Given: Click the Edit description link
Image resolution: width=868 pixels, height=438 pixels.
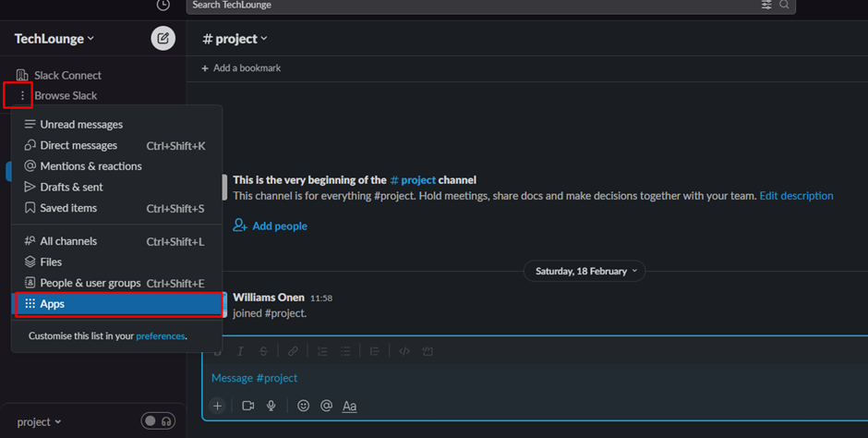Looking at the screenshot, I should coord(796,196).
